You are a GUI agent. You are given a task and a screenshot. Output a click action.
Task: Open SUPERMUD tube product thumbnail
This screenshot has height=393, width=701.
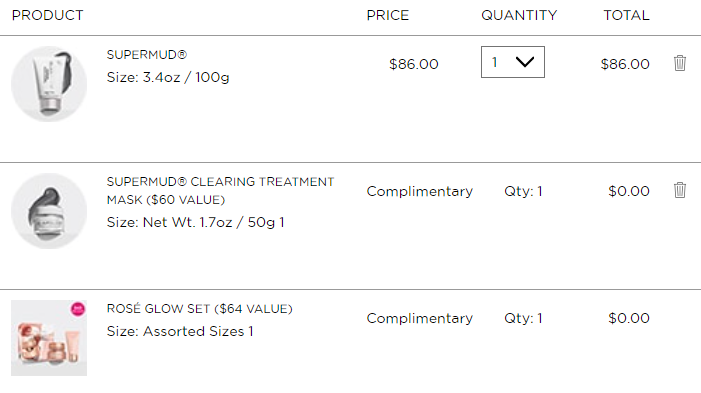[x=49, y=84]
